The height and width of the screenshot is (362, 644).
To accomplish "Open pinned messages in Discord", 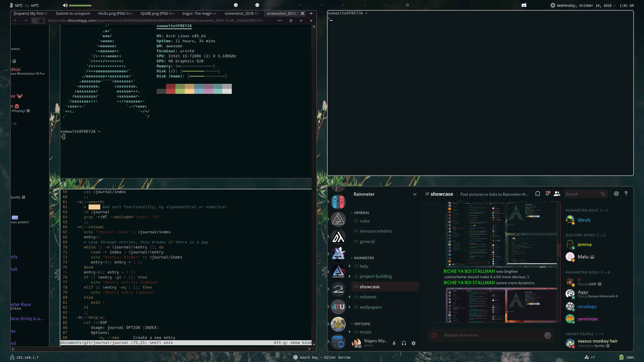I will pyautogui.click(x=547, y=194).
